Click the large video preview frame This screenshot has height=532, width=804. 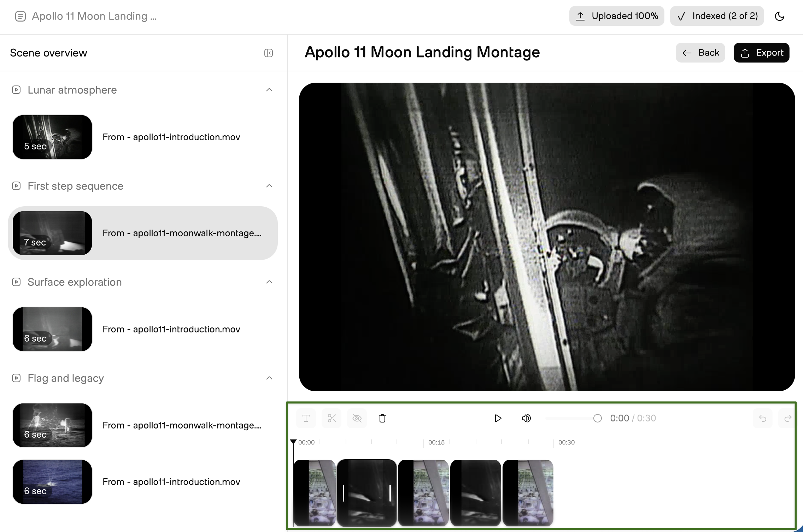(x=547, y=237)
